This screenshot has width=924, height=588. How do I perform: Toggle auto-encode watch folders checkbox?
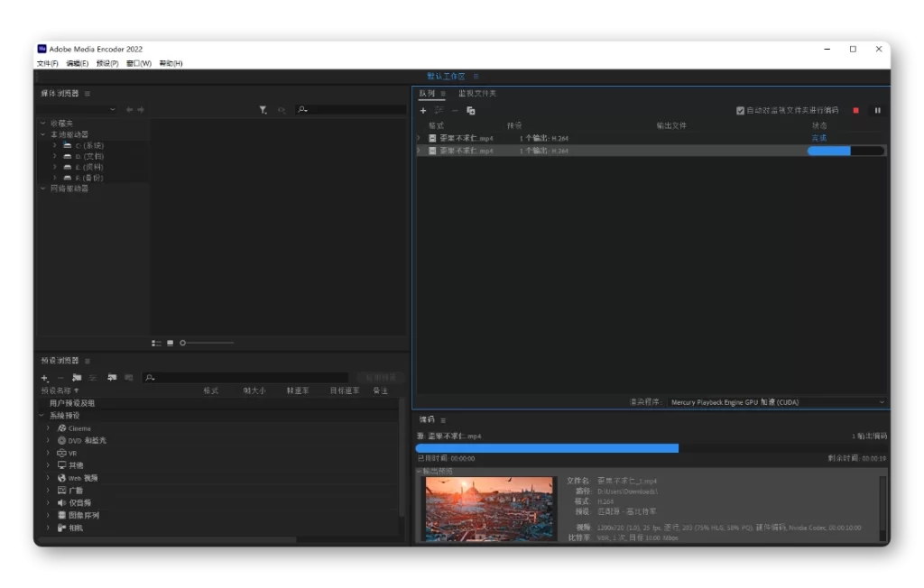740,110
